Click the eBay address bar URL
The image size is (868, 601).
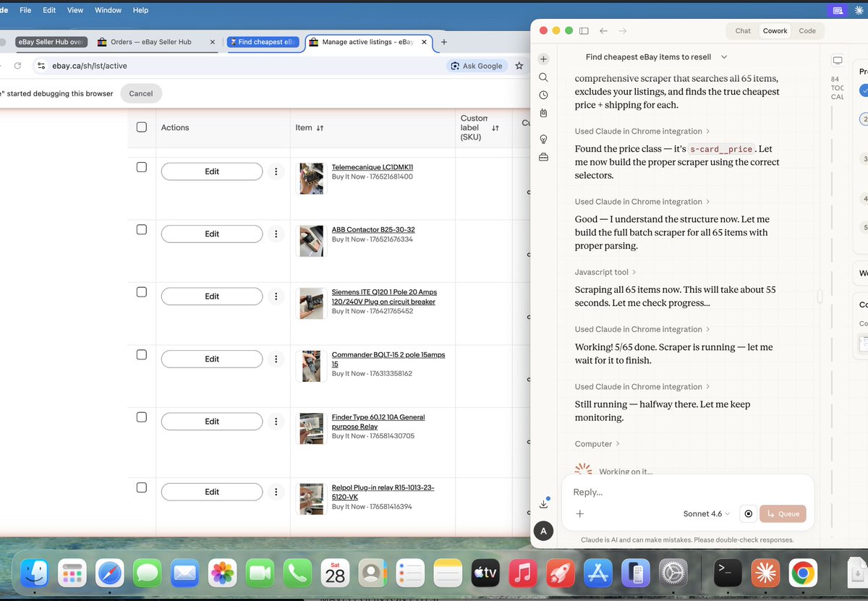[x=90, y=65]
